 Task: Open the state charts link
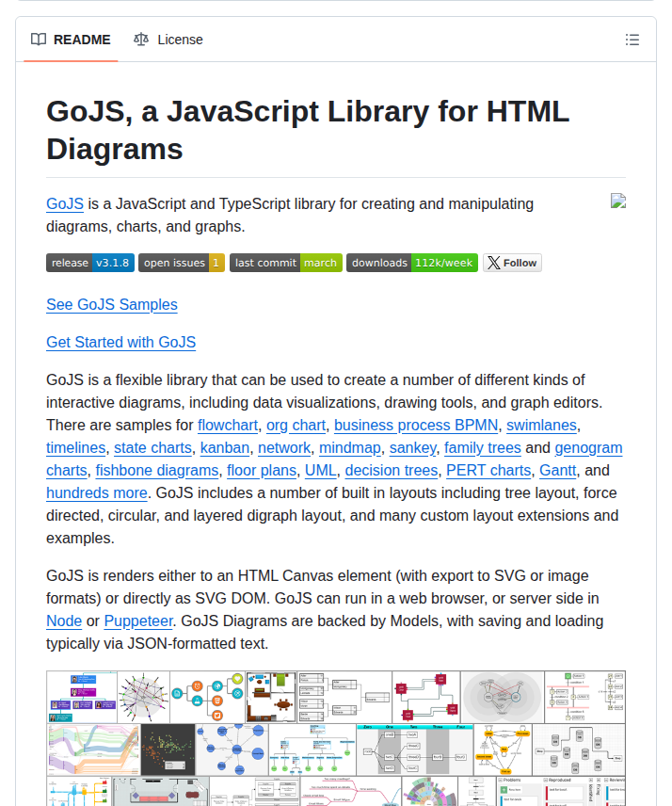(152, 447)
